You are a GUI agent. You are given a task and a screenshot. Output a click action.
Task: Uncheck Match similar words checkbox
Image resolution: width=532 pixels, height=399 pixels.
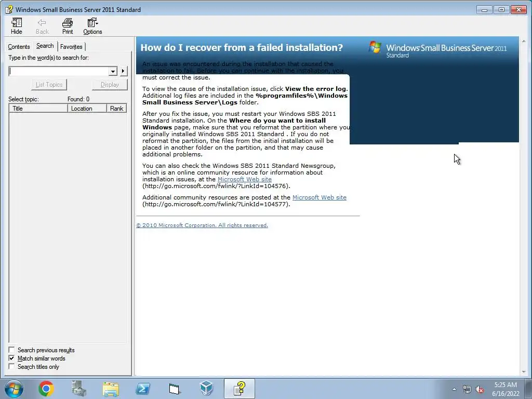(11, 358)
